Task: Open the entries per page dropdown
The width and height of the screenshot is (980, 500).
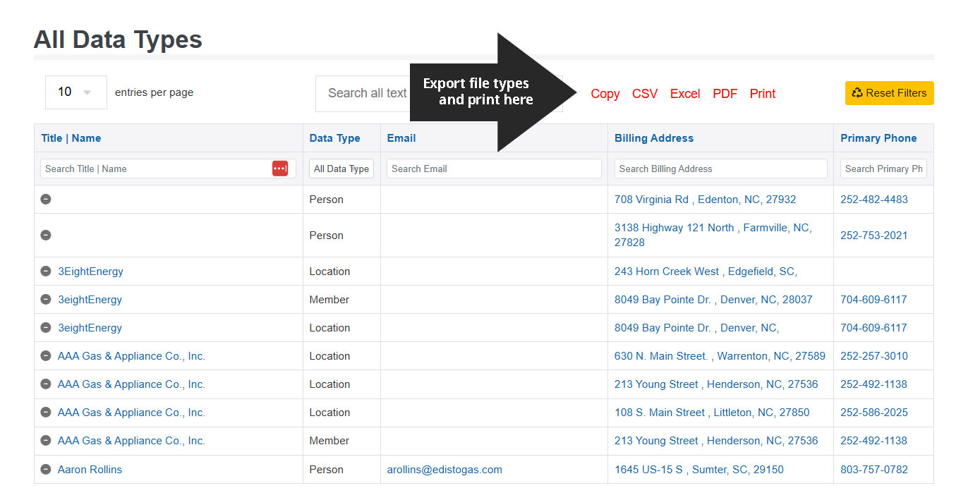Action: pyautogui.click(x=75, y=92)
